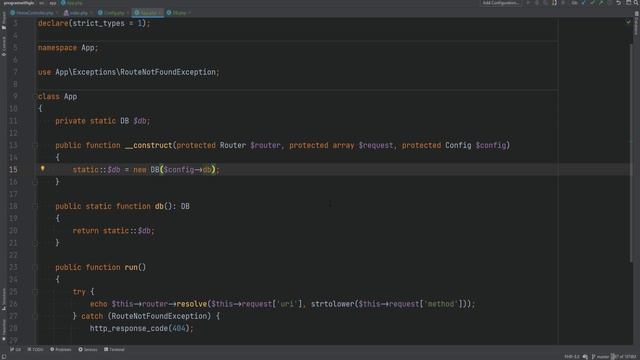Collapse the catch block fold on line 27
Viewport: 640px width, 360px height.
35,316
